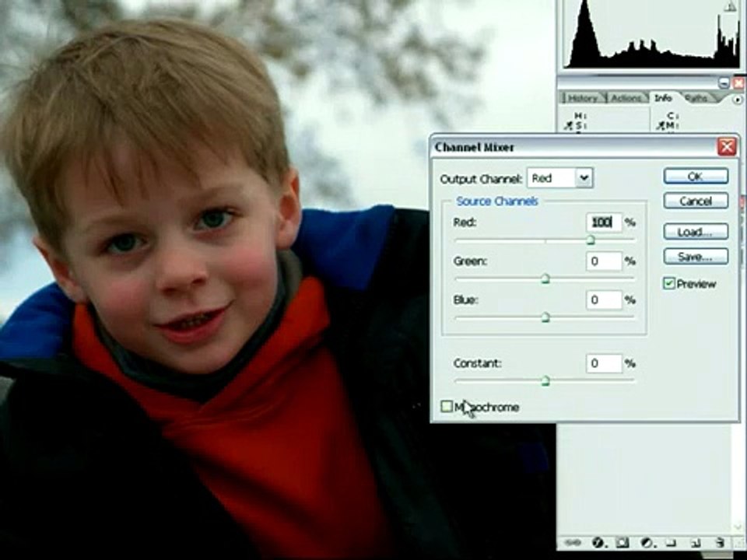
Task: Create a new layer group folder icon
Action: tap(671, 542)
